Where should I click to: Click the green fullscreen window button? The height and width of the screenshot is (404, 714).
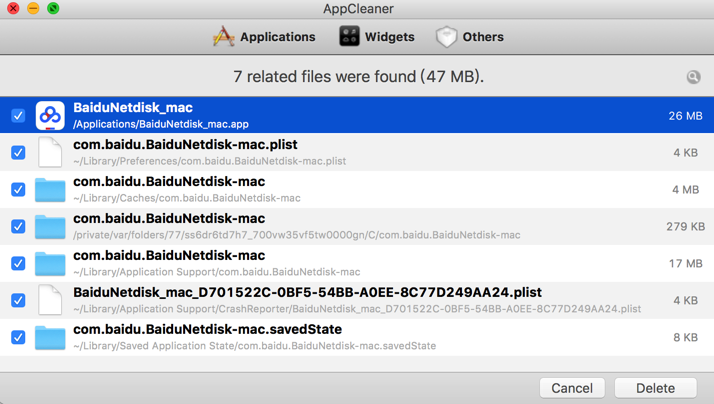[x=53, y=9]
